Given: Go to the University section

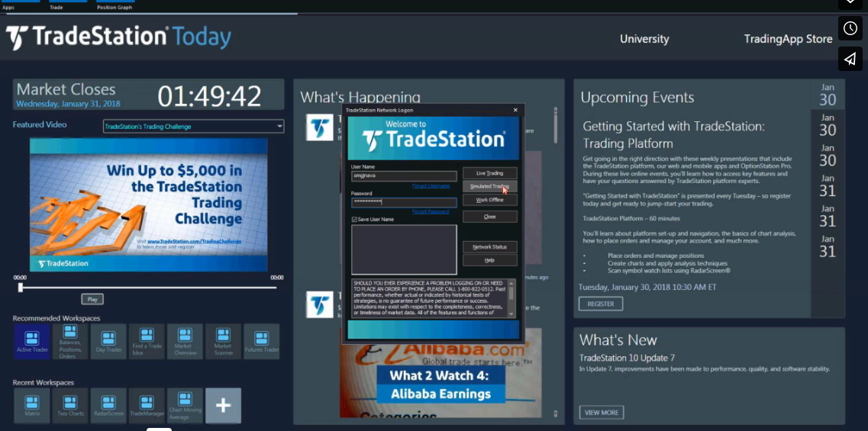Looking at the screenshot, I should (x=644, y=39).
